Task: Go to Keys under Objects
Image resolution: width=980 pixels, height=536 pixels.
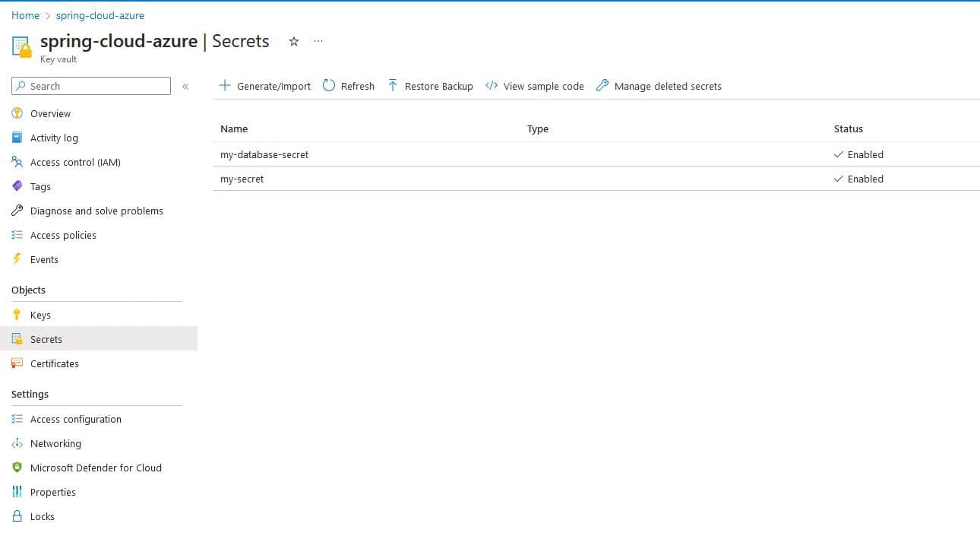Action: coord(40,315)
